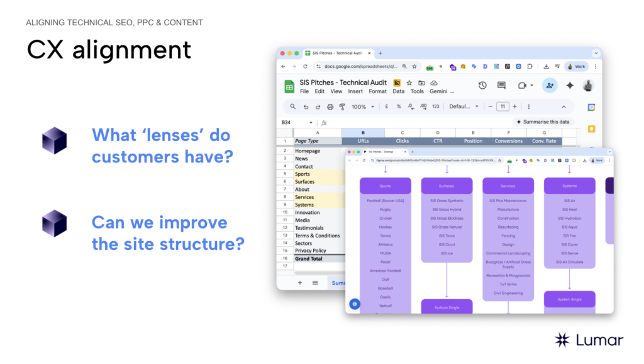Open the meeting camera dropdown arrow
The image size is (644, 364).
[532, 86]
